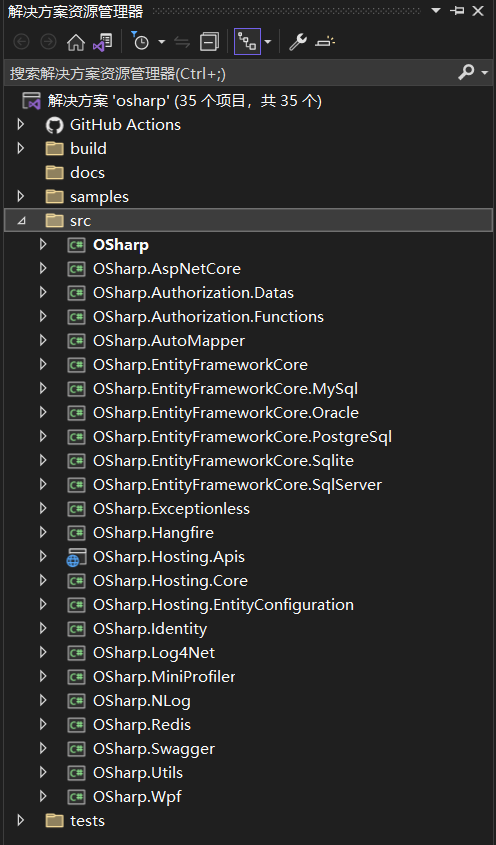Expand the bold OSharp project
The width and height of the screenshot is (496, 845).
point(43,245)
